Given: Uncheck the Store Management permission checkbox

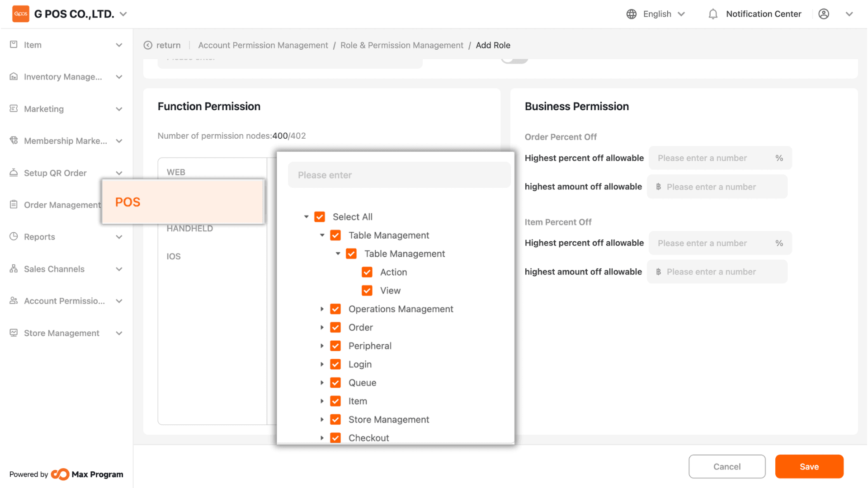Looking at the screenshot, I should [335, 420].
